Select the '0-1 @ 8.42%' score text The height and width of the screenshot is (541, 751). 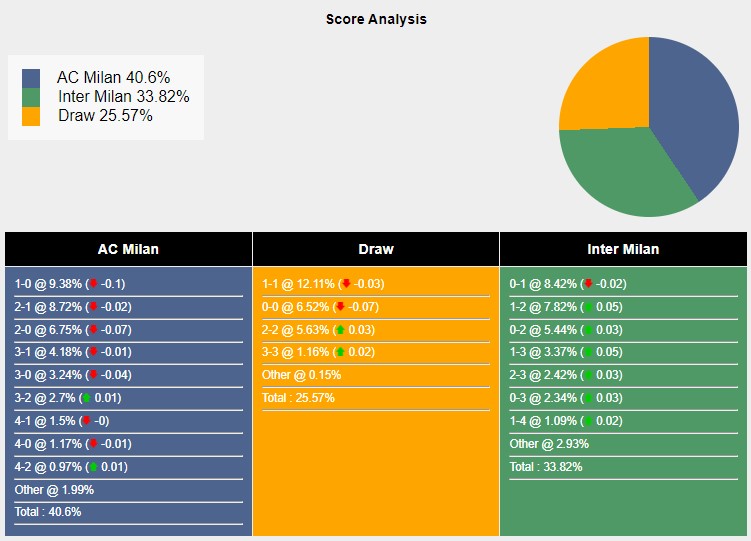pos(543,284)
